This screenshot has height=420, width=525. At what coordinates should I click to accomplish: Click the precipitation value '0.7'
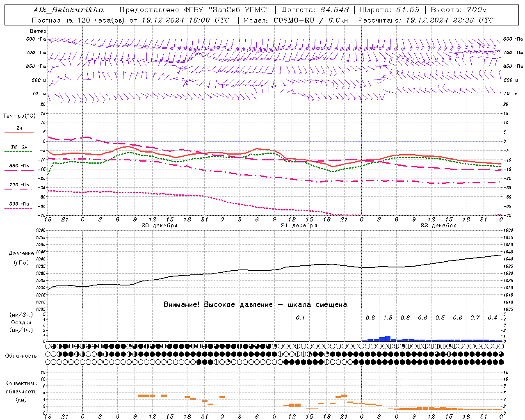[475, 318]
